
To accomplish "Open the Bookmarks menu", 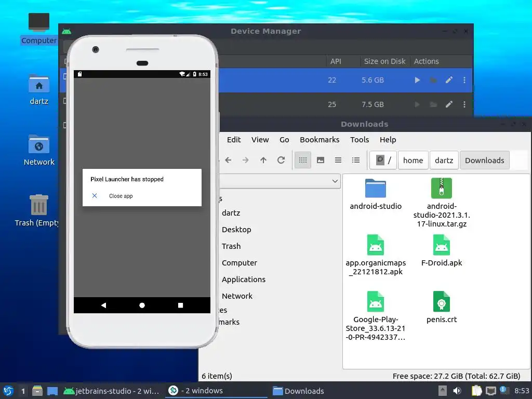I will click(320, 140).
